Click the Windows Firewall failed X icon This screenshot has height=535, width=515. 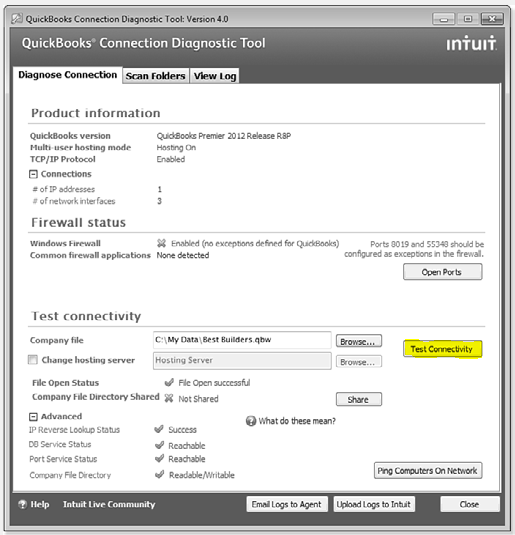161,243
